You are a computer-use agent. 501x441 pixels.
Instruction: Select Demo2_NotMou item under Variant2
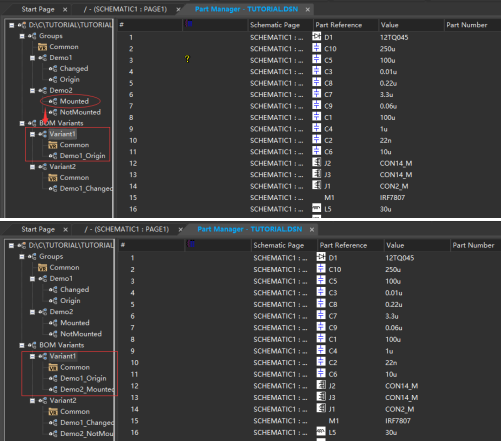pyautogui.click(x=87, y=434)
